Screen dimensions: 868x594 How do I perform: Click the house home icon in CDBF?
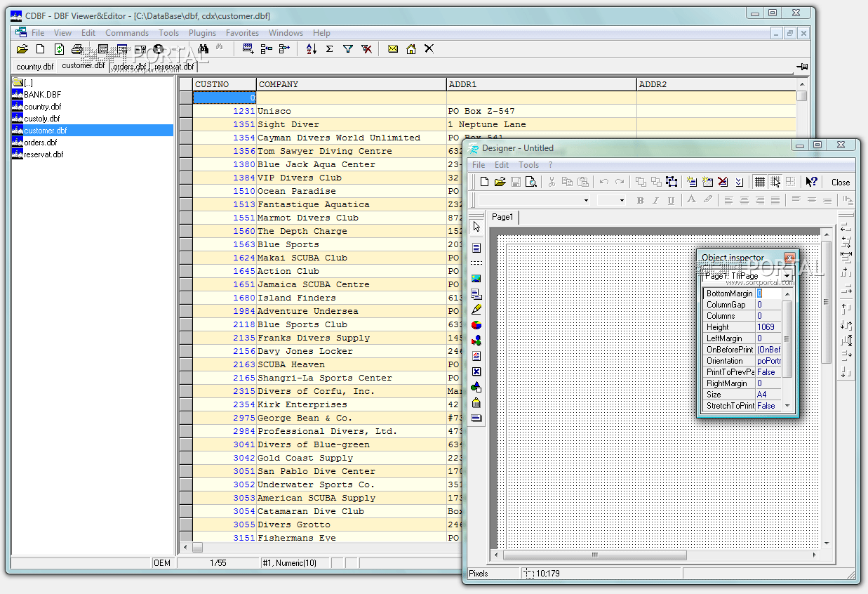tap(411, 49)
